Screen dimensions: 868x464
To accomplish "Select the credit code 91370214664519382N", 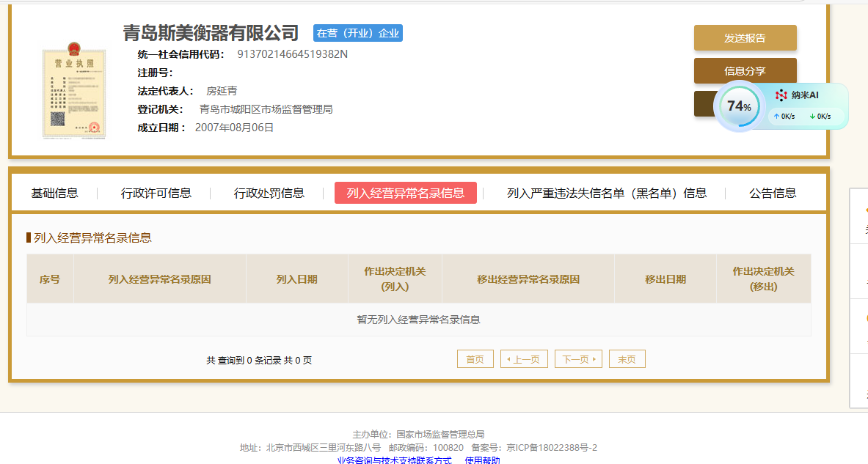I will pyautogui.click(x=292, y=54).
